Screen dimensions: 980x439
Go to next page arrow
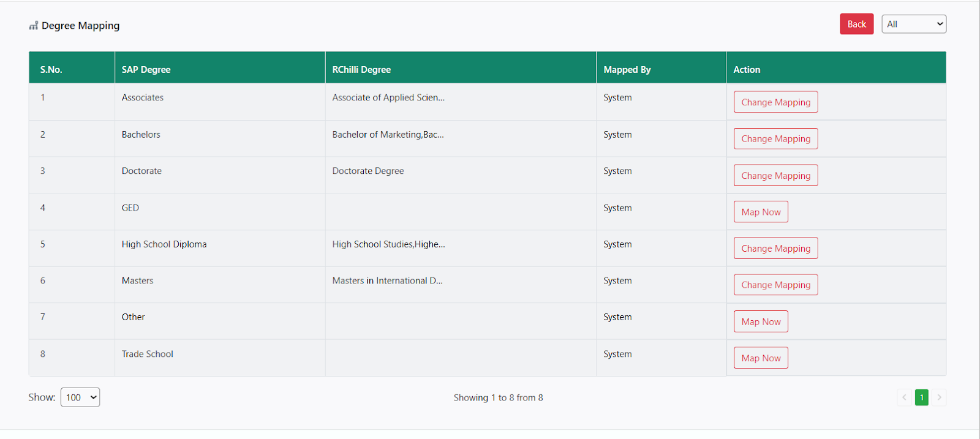click(x=939, y=397)
